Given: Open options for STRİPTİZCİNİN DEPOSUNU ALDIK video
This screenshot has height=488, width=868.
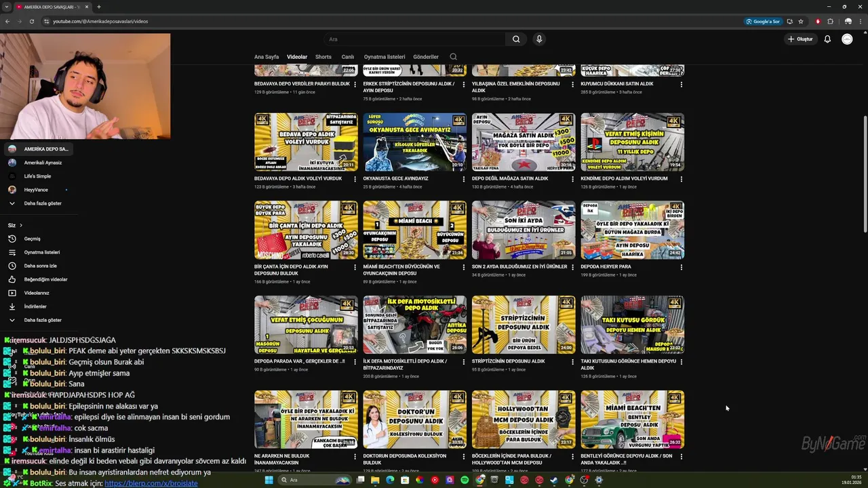Looking at the screenshot, I should pyautogui.click(x=572, y=363).
